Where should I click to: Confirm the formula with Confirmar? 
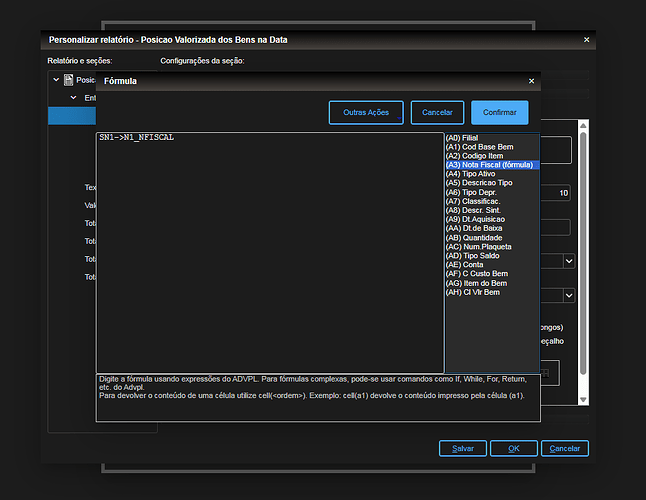499,112
